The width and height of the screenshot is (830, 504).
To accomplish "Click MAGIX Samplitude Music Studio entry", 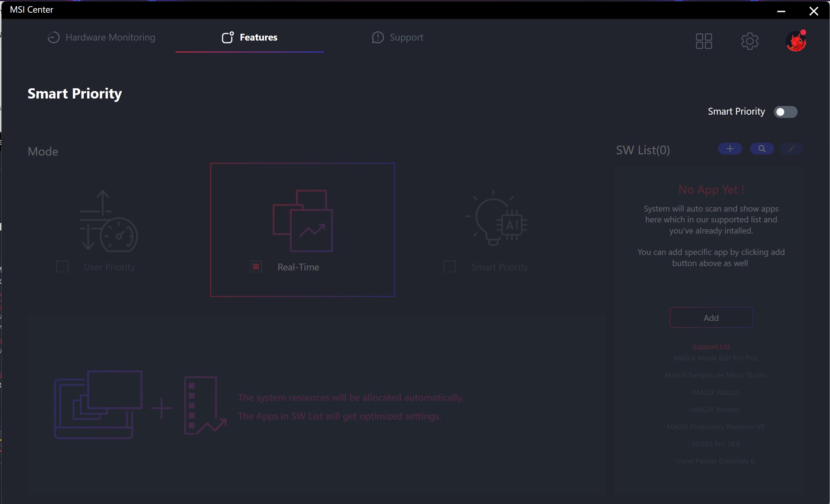I will click(x=714, y=375).
